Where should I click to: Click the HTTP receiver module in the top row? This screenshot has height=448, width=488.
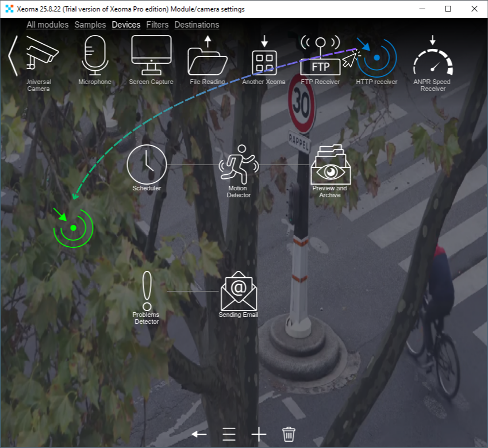pos(376,58)
